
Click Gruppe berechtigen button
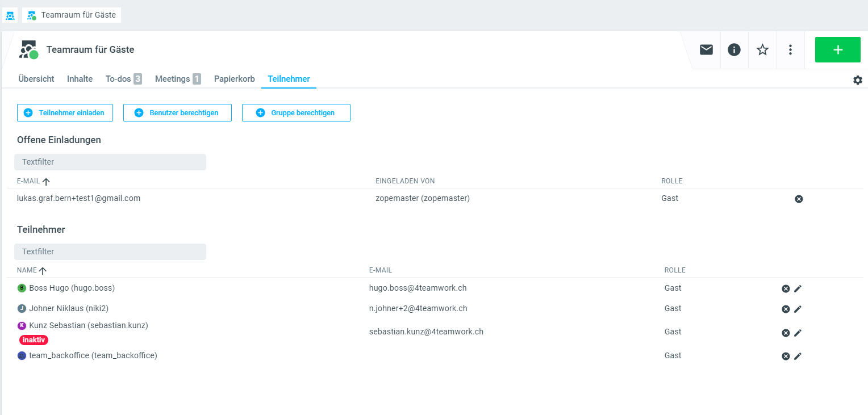[x=296, y=113]
